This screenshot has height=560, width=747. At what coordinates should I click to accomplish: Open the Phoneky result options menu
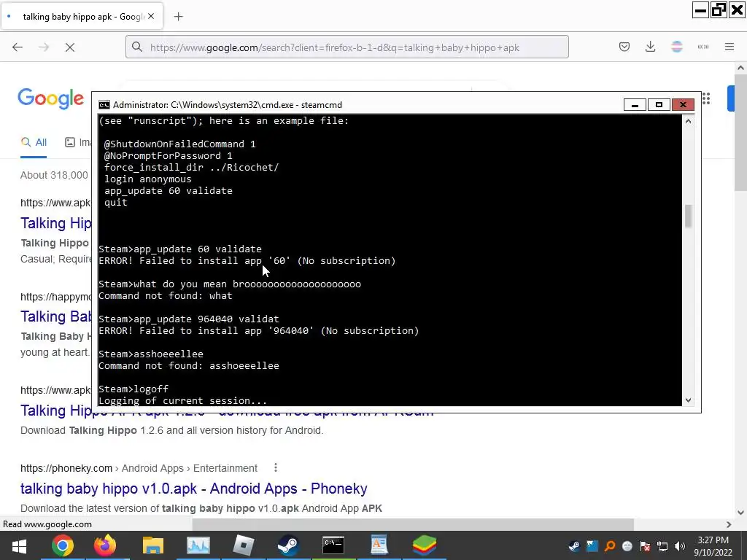click(x=275, y=468)
